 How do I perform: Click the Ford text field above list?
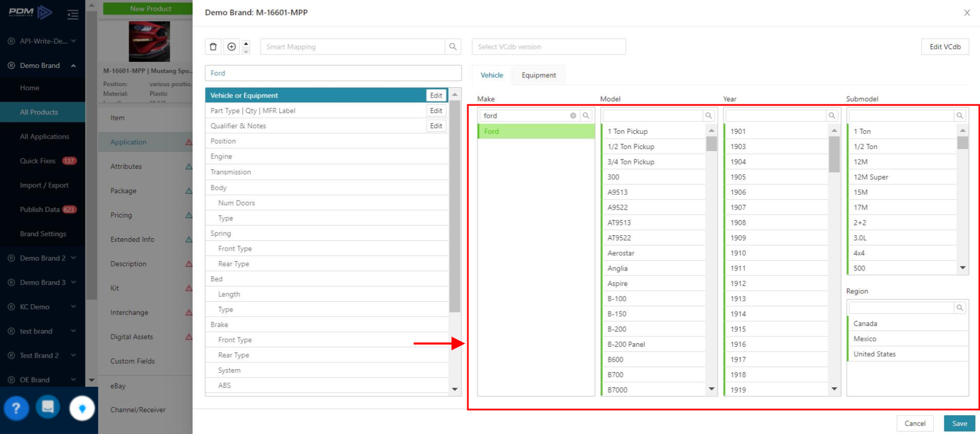point(333,73)
